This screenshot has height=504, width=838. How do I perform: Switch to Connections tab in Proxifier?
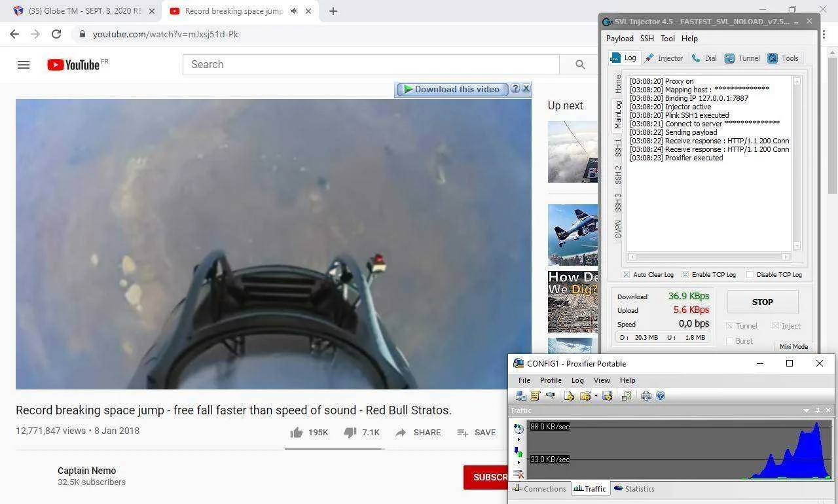(x=539, y=489)
